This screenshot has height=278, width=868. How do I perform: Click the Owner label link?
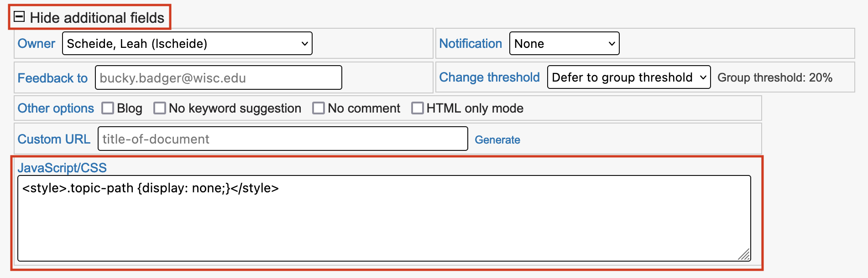36,43
